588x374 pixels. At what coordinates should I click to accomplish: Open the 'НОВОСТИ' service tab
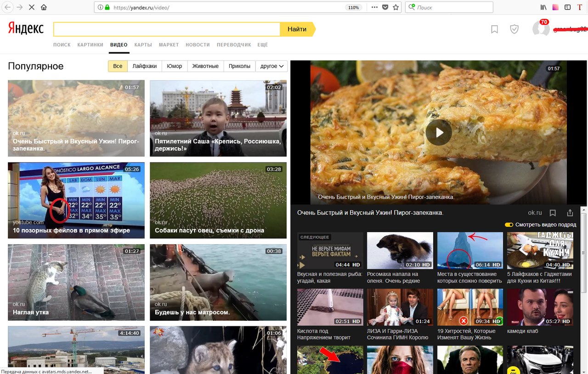point(198,45)
